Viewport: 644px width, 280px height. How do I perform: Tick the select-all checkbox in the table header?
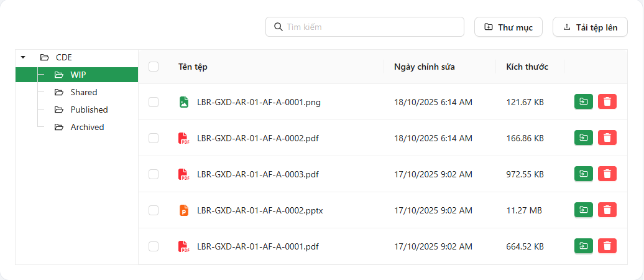pos(154,67)
